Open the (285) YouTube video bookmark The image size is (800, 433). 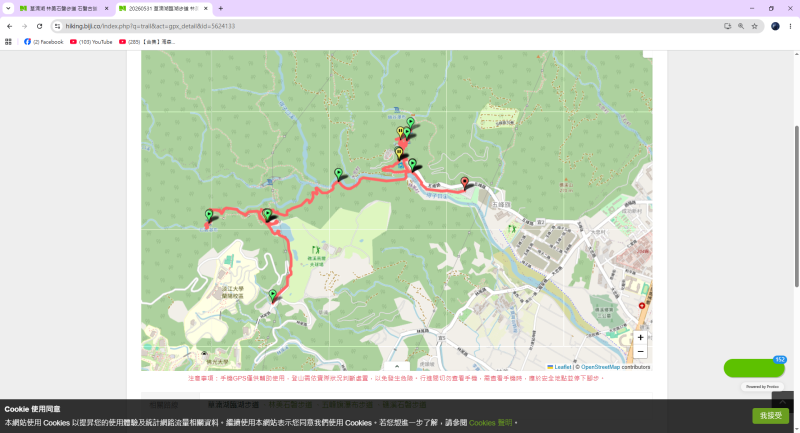(147, 42)
